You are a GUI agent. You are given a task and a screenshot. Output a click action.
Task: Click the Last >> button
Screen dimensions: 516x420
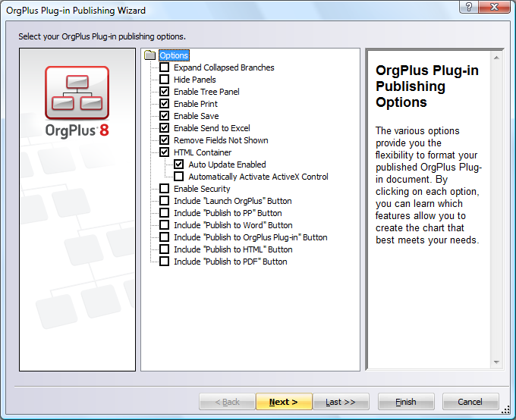click(x=341, y=402)
